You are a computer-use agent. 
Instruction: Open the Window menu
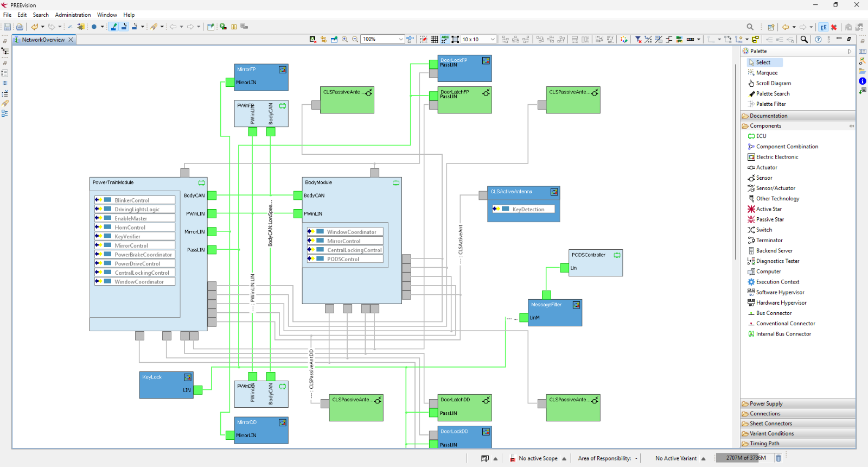click(x=107, y=15)
